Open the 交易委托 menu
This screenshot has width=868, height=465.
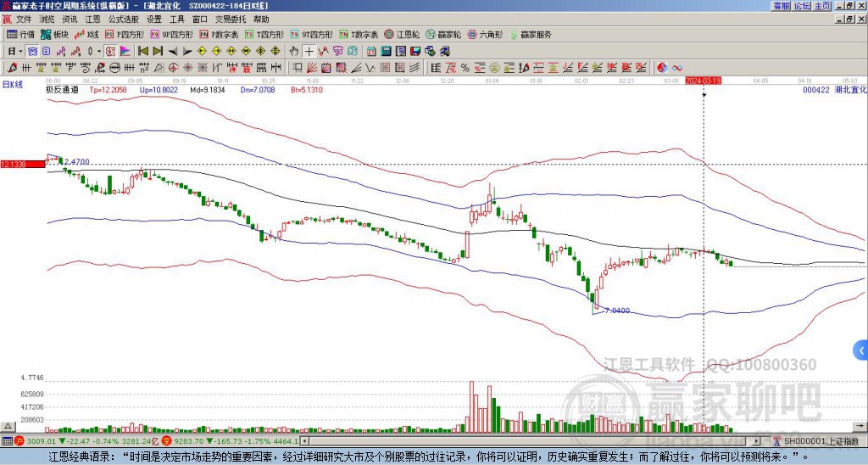(x=231, y=20)
